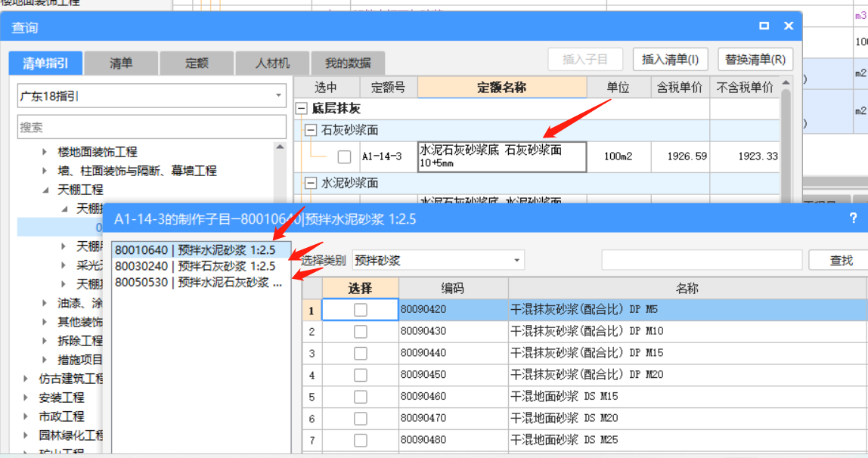Screen dimensions: 868x458
Task: Tick the checkbox for A1-14-3
Action: [344, 156]
